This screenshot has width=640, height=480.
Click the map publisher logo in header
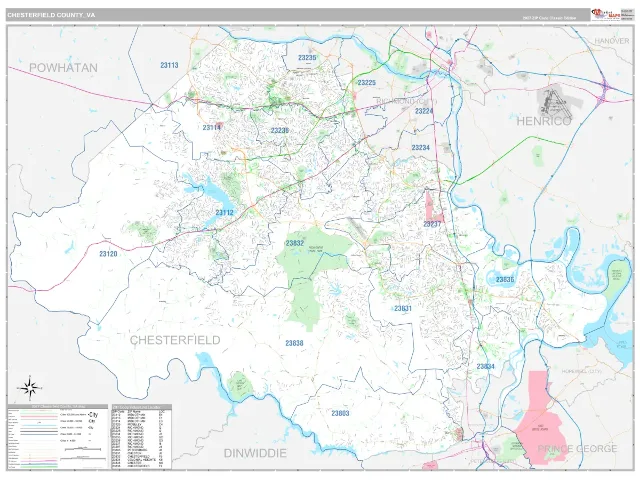[x=605, y=14]
